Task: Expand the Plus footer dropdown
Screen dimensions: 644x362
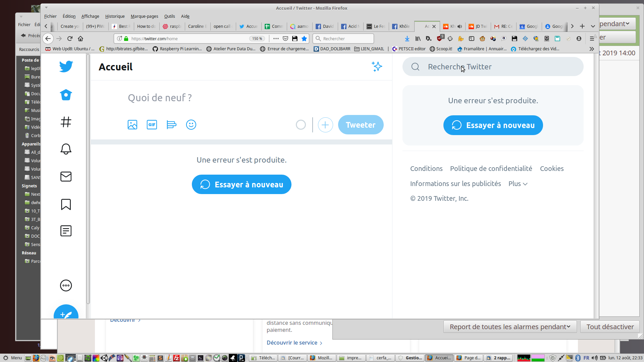Action: (x=518, y=184)
